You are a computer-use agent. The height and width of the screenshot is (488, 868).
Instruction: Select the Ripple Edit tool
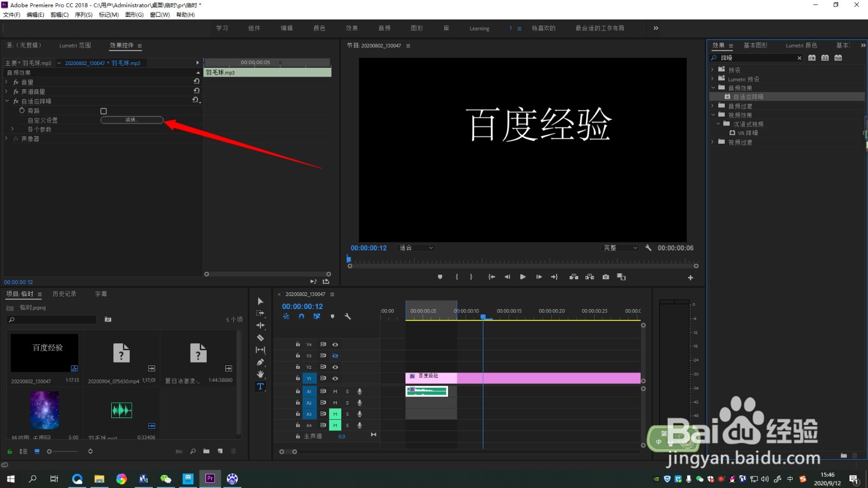pyautogui.click(x=260, y=325)
